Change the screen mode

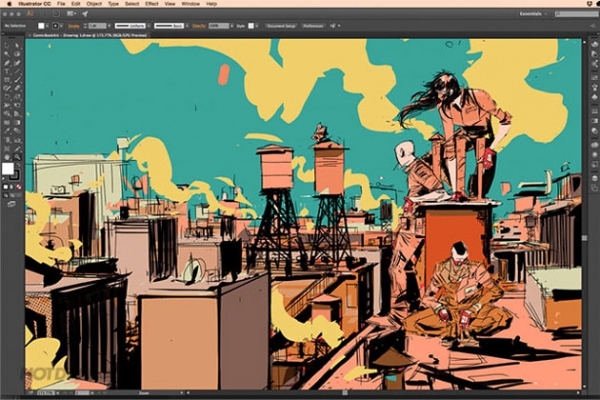11,204
